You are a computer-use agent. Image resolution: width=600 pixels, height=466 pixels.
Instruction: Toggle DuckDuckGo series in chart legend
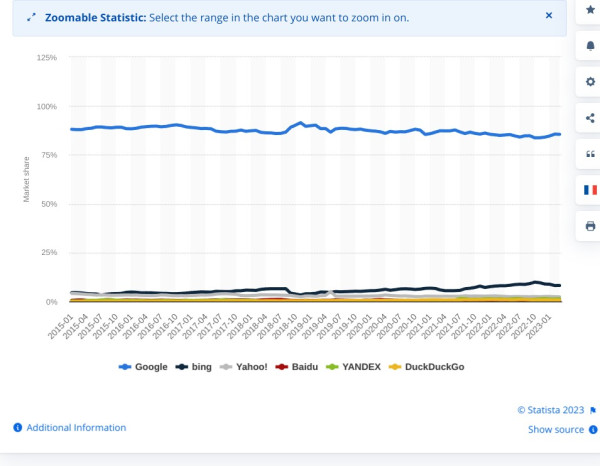pyautogui.click(x=426, y=367)
